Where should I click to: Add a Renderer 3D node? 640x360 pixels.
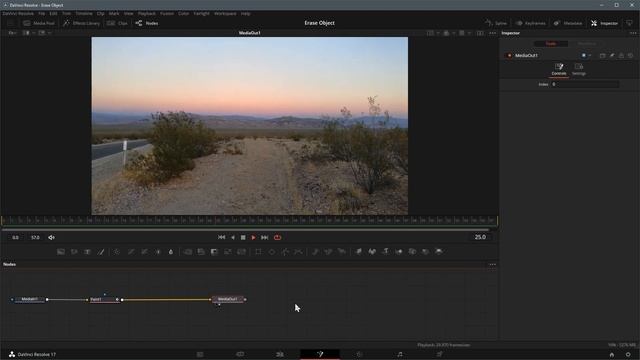[x=439, y=252]
